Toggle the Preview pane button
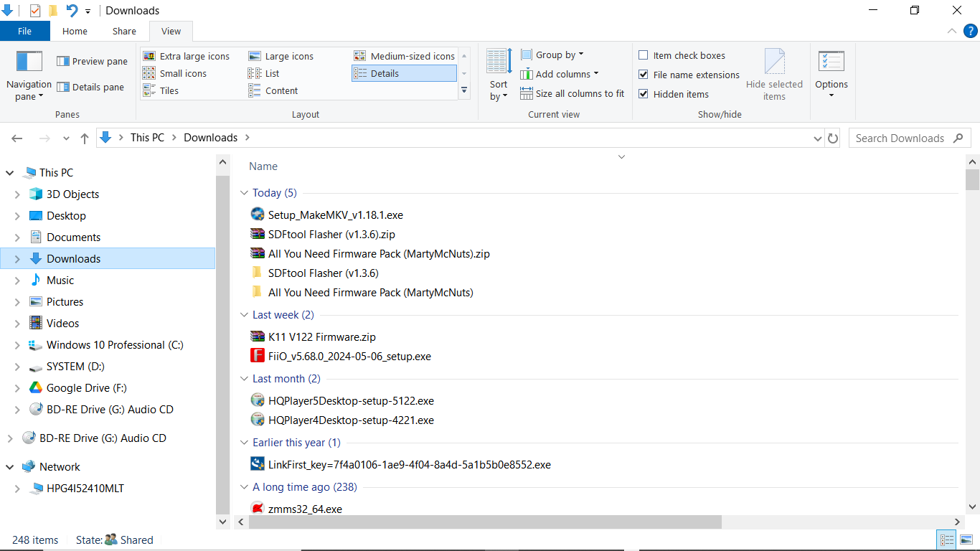This screenshot has height=551, width=980. click(x=92, y=62)
